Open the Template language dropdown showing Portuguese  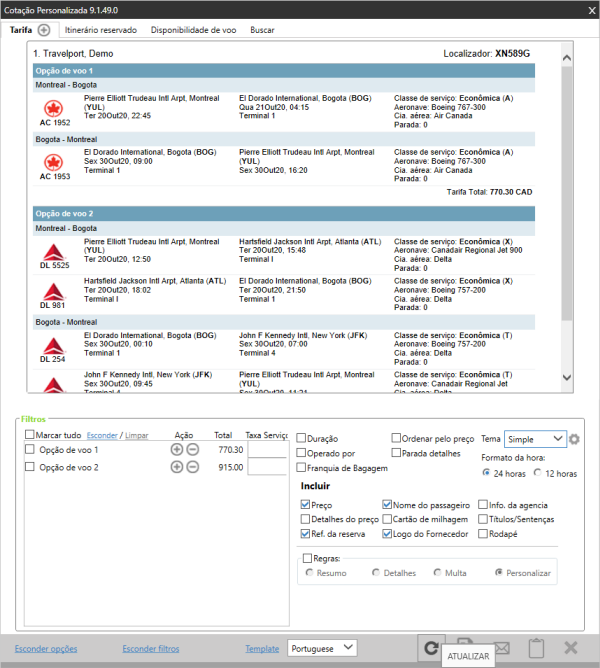[322, 648]
